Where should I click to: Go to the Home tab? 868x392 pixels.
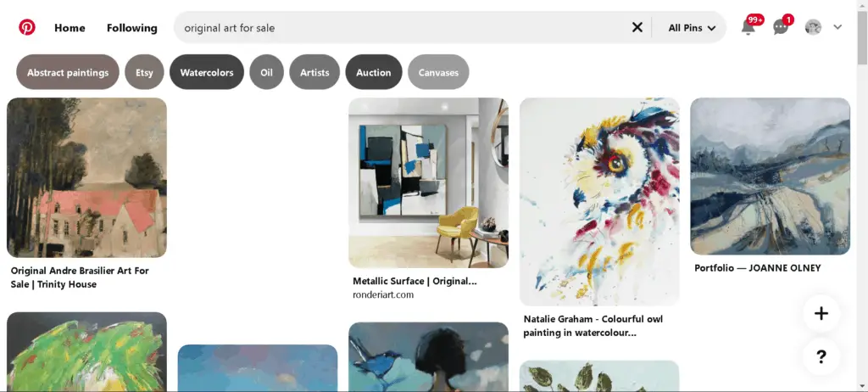[x=70, y=28]
